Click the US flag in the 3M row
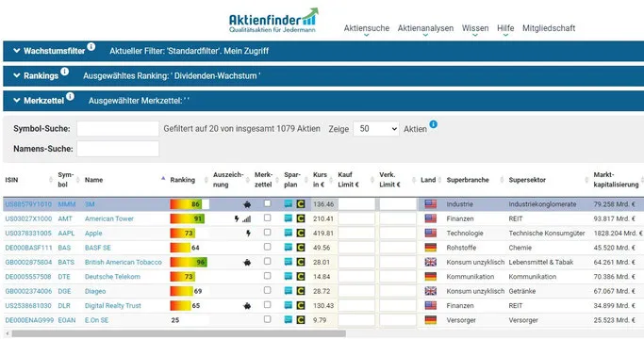Screen dimensions: 644x339 430,204
